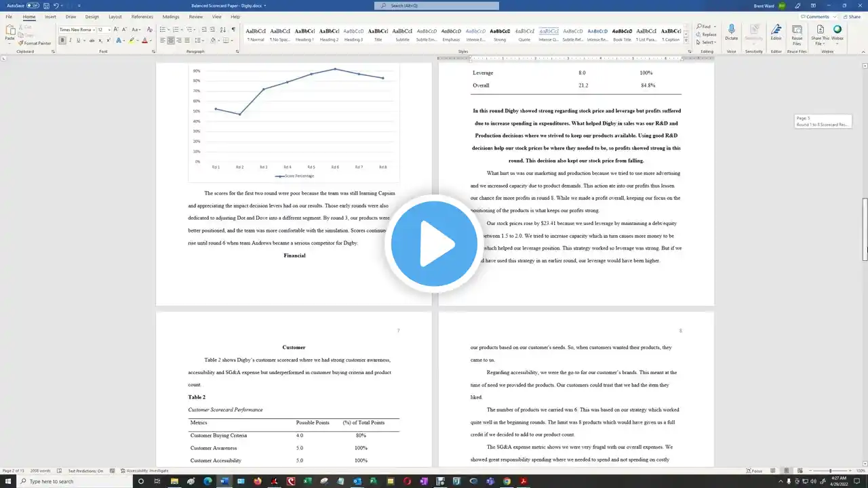This screenshot has height=488, width=868.
Task: Apply the red font color
Action: [144, 41]
